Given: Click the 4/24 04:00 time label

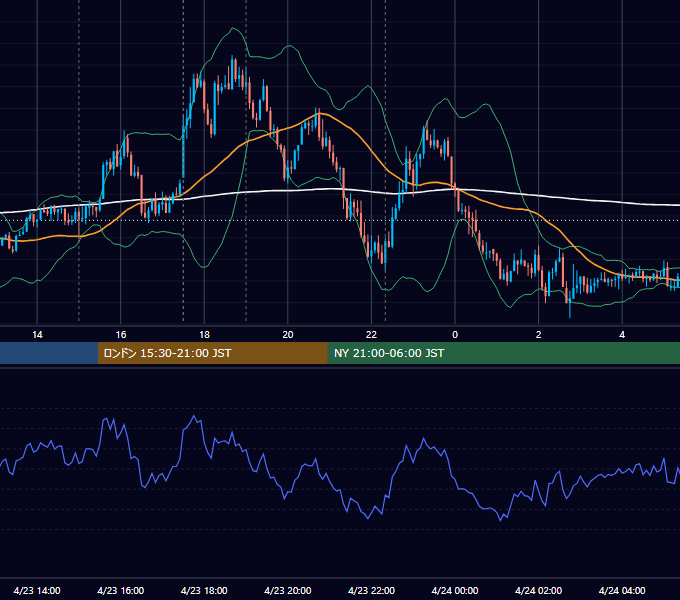Looking at the screenshot, I should point(622,590).
